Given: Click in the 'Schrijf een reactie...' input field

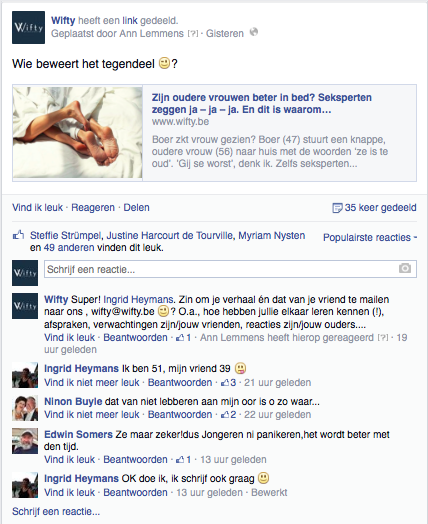Looking at the screenshot, I should point(230,269).
